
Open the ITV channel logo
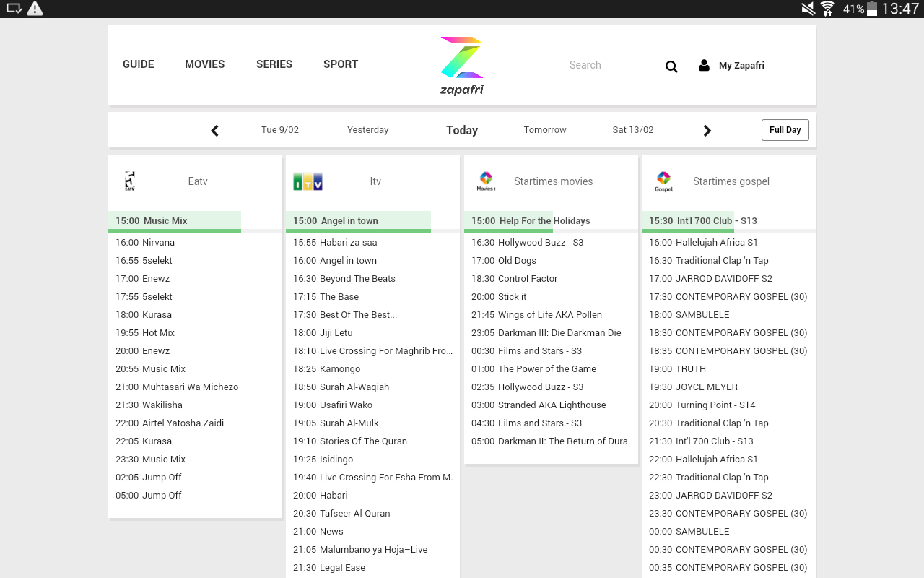click(x=308, y=182)
